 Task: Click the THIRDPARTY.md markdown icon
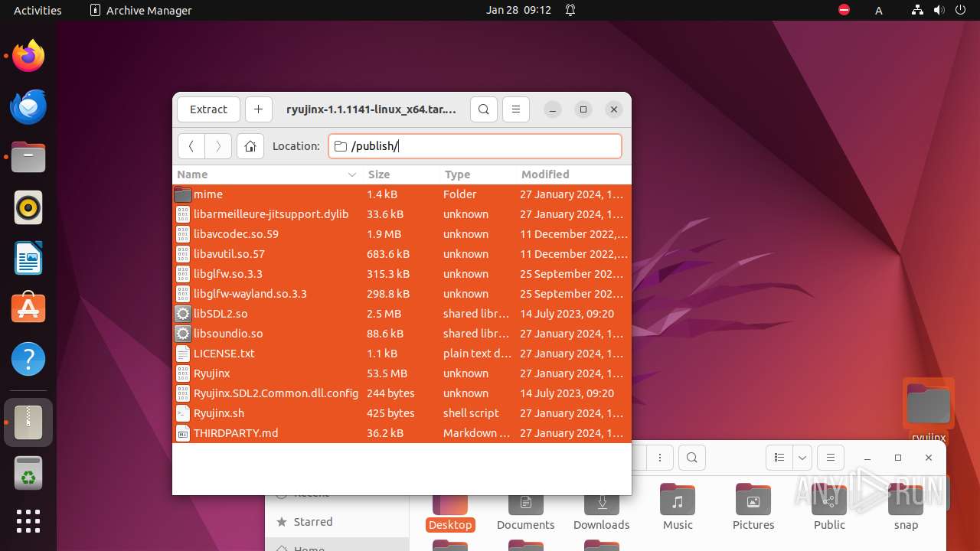point(182,433)
